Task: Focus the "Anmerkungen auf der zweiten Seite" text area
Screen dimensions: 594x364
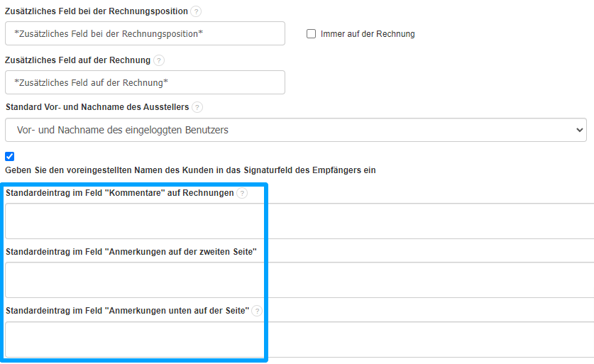Action: point(298,280)
